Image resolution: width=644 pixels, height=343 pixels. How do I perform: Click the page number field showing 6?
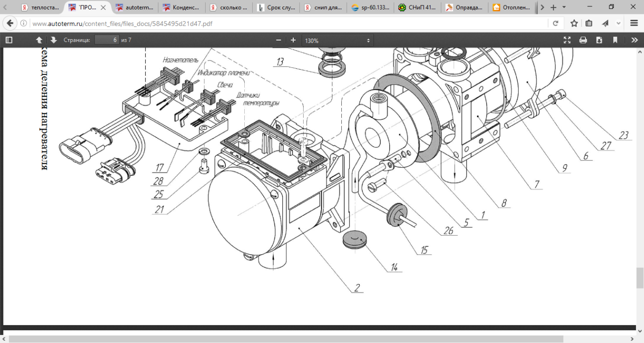coord(107,40)
